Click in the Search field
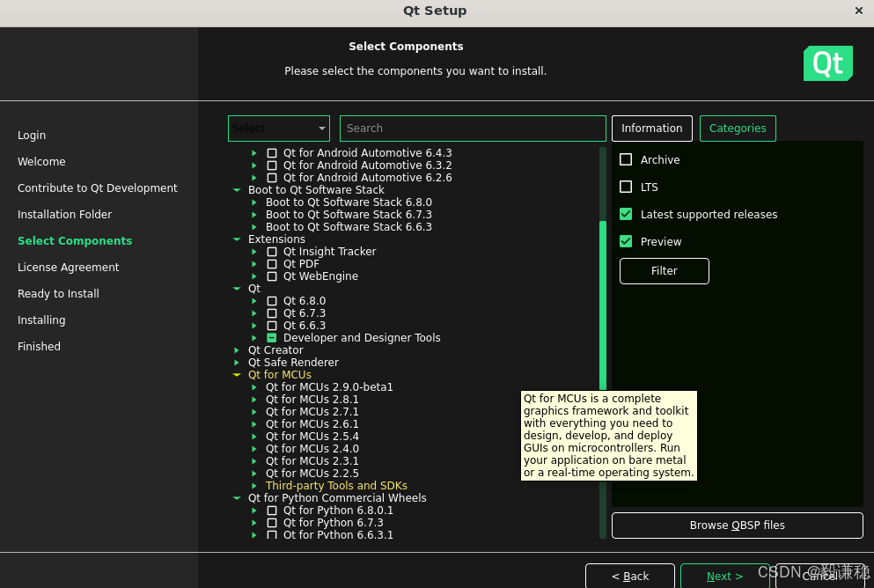Image resolution: width=874 pixels, height=588 pixels. [473, 129]
